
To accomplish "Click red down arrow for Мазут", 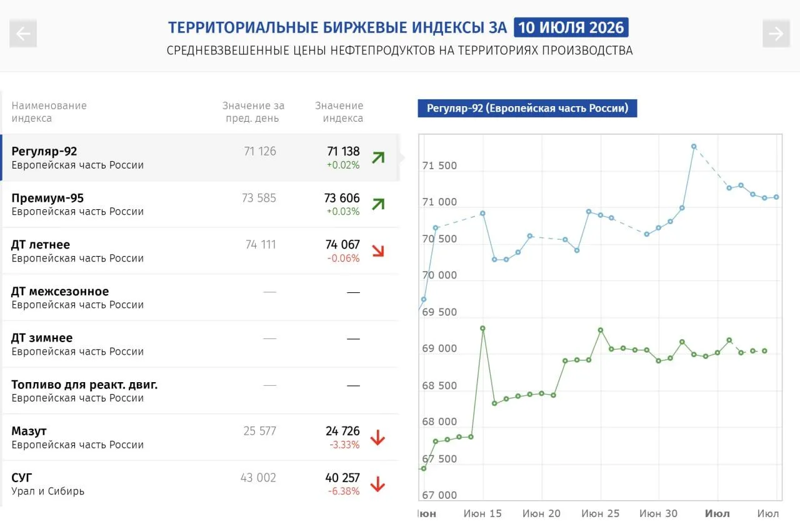I will pos(377,438).
